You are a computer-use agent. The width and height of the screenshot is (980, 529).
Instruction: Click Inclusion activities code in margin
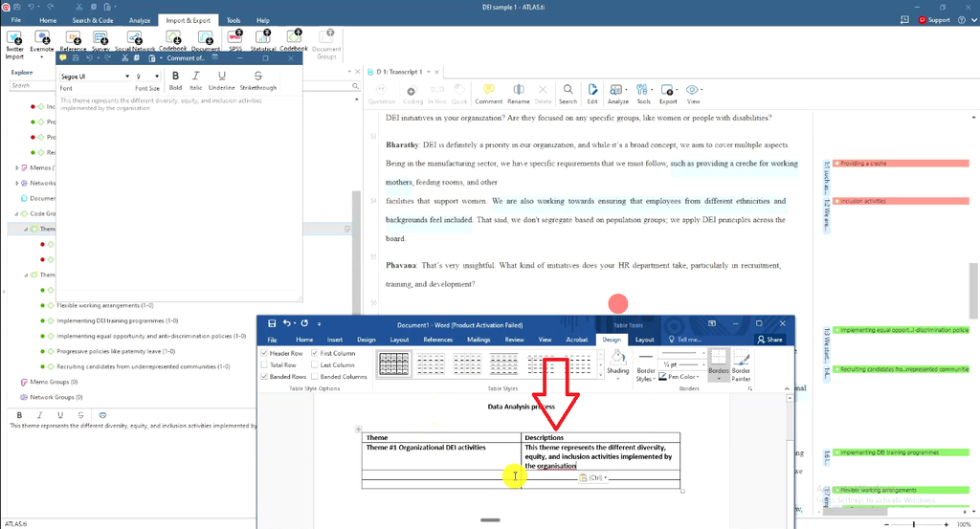[x=902, y=201]
